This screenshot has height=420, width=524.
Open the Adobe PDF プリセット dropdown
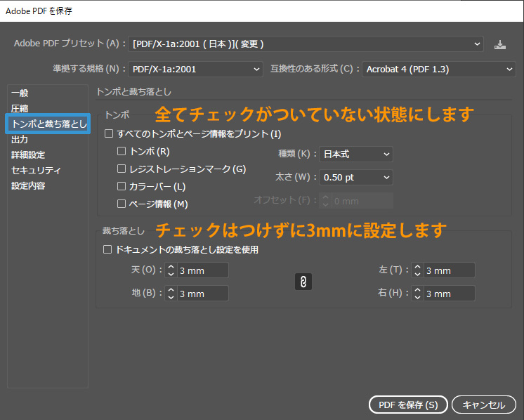point(306,44)
